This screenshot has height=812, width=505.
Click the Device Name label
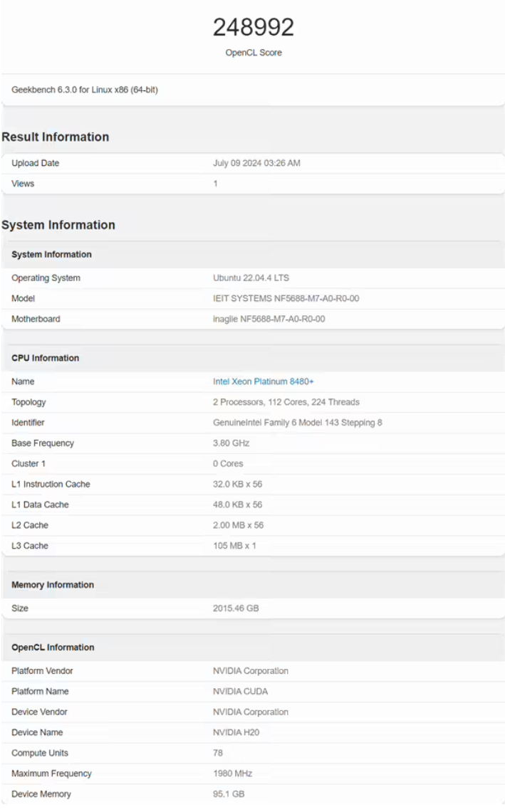37,732
